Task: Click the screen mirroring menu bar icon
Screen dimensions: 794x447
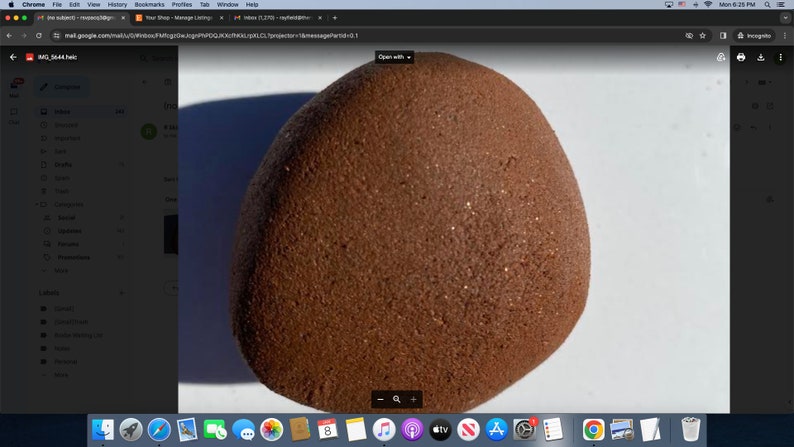Action: [x=669, y=5]
